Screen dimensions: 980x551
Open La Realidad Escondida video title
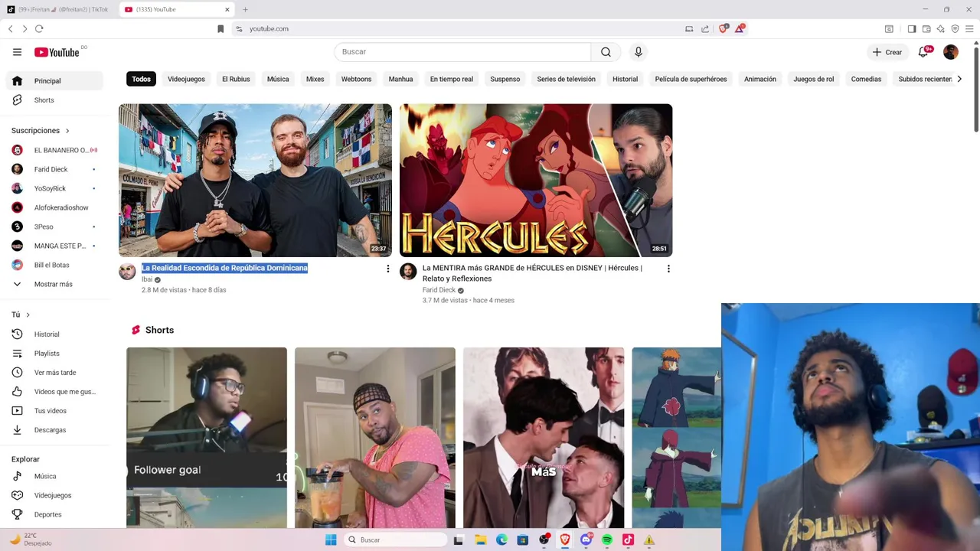pyautogui.click(x=224, y=268)
